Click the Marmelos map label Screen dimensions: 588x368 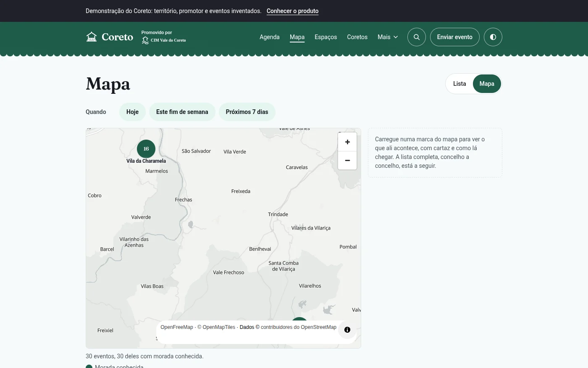tap(157, 171)
